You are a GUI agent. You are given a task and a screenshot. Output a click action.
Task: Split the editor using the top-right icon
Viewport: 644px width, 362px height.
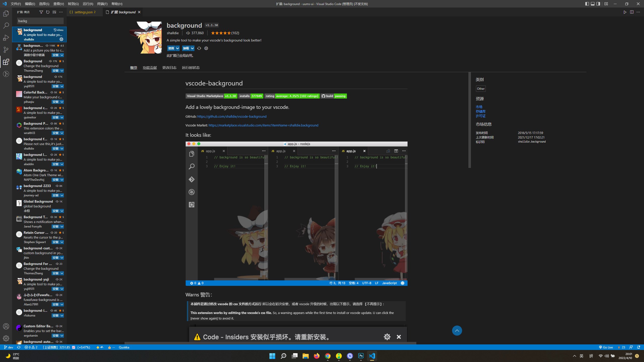(x=632, y=12)
